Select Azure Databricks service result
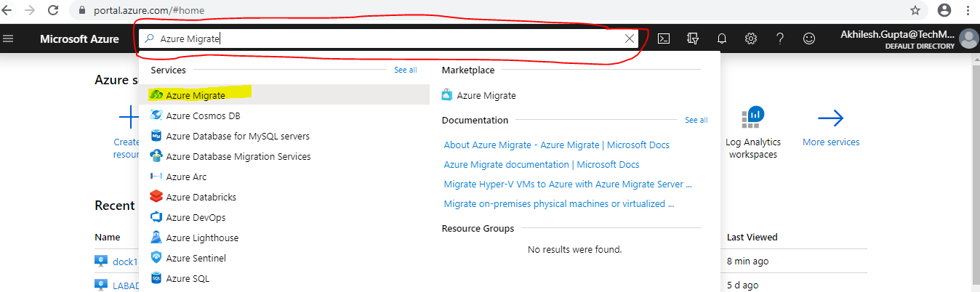The width and height of the screenshot is (980, 292). click(284, 197)
